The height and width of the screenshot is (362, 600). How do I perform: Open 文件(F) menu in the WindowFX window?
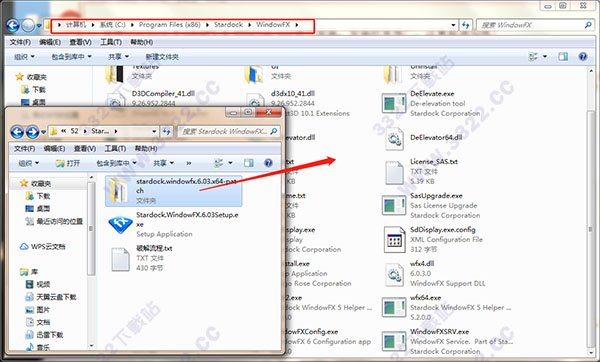[20, 42]
